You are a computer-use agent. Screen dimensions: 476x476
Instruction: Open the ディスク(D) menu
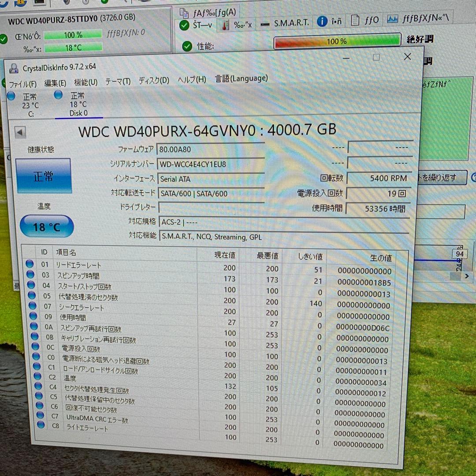pos(154,81)
